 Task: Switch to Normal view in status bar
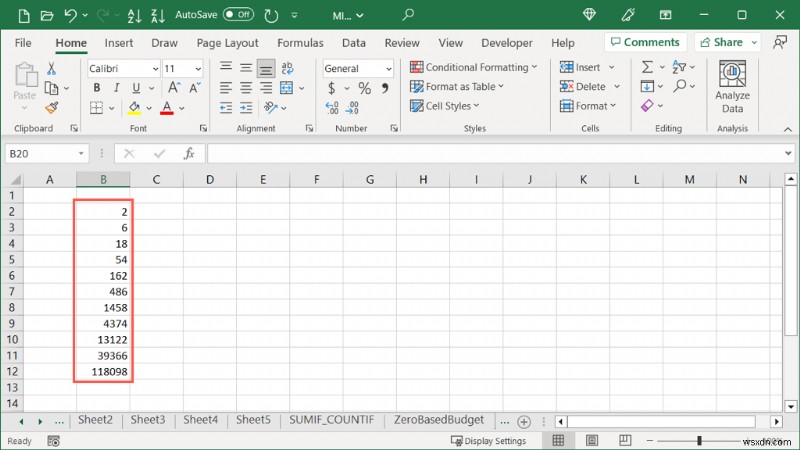coord(558,440)
